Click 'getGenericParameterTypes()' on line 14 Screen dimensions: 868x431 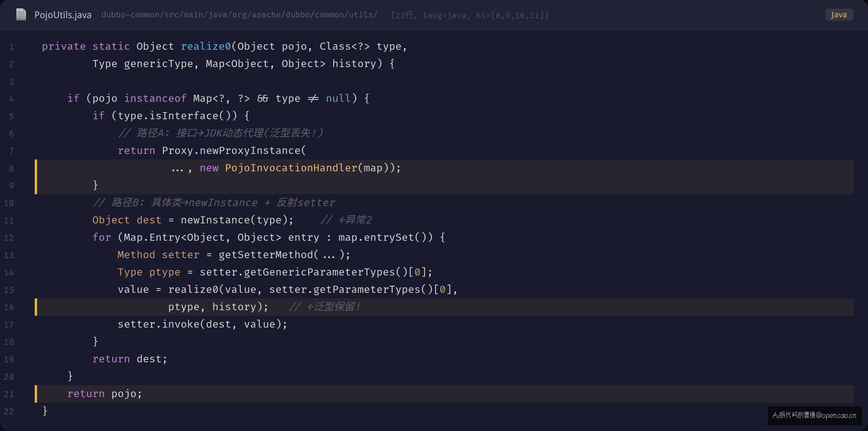(326, 272)
